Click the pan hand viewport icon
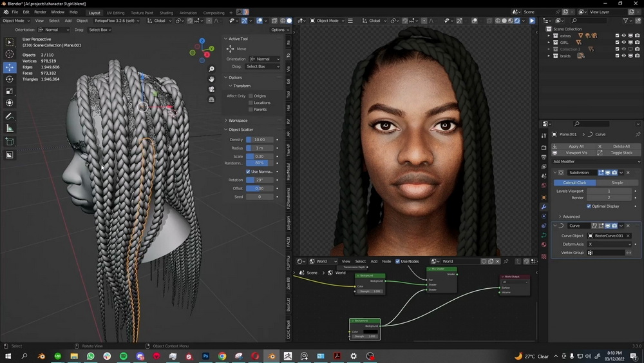Screen dimensions: 644x363 [x=211, y=79]
